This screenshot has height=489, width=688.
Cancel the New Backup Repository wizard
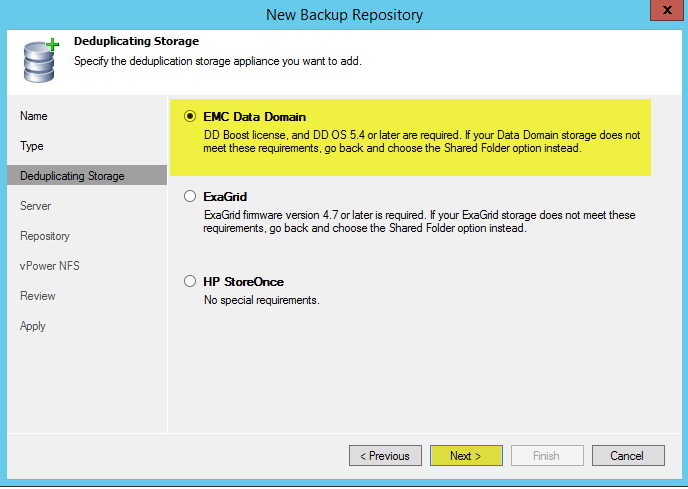pyautogui.click(x=628, y=456)
